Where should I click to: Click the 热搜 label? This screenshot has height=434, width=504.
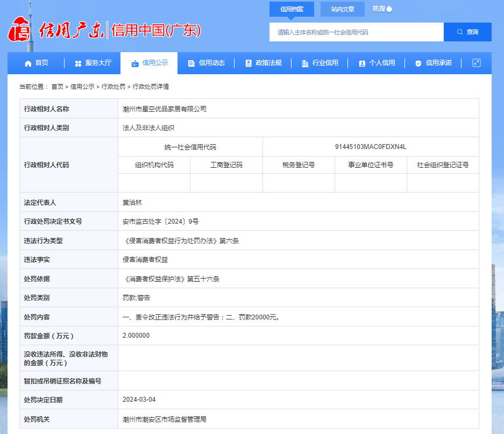point(379,9)
